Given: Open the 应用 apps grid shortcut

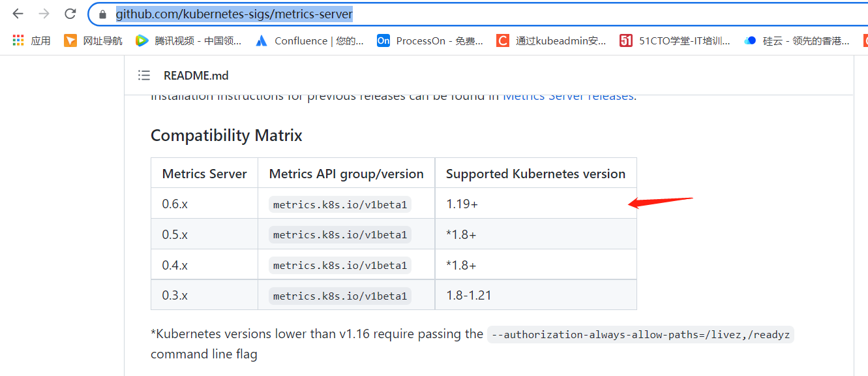Looking at the screenshot, I should click(x=31, y=40).
